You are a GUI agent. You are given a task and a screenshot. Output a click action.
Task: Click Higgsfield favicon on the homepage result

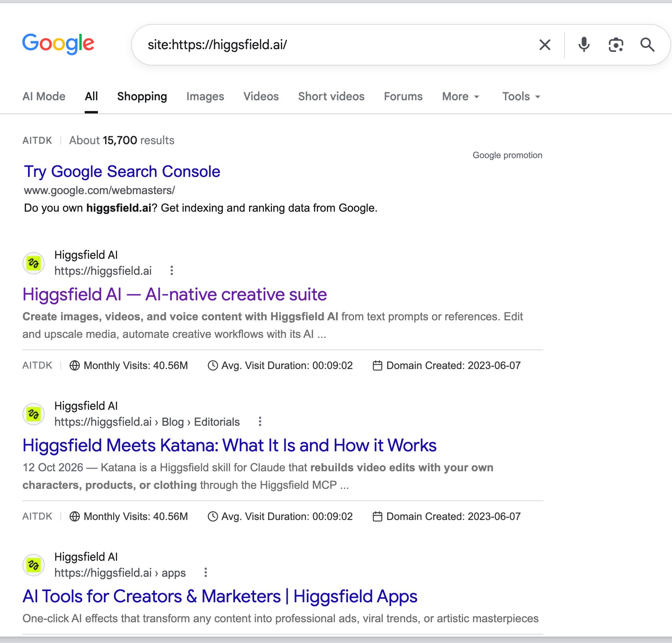coord(34,263)
